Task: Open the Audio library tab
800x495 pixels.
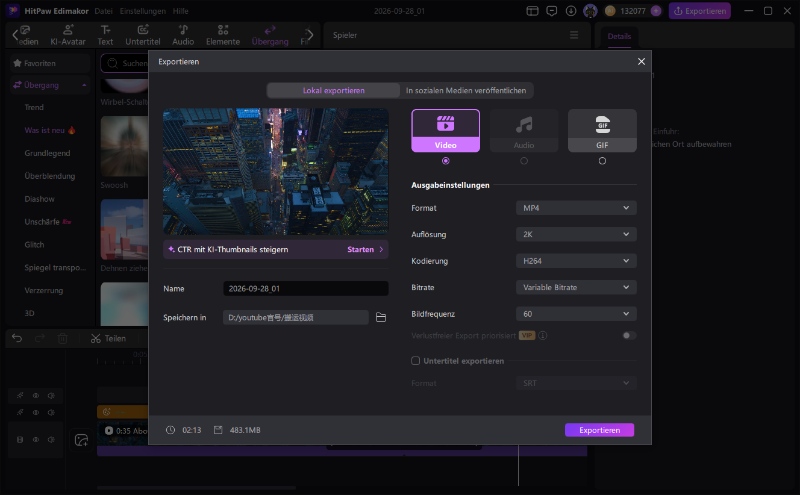Action: [183, 35]
